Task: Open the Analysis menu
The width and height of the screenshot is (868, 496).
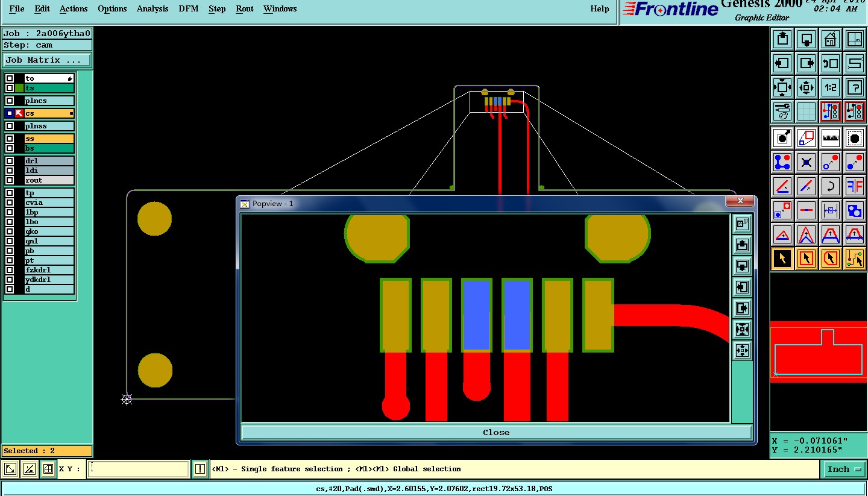Action: [153, 8]
